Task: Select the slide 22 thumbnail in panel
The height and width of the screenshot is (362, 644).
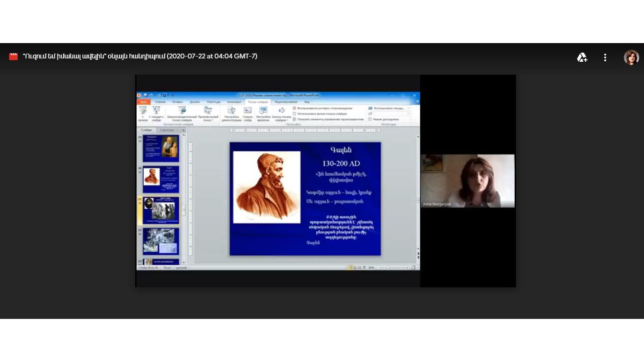Action: point(161,241)
